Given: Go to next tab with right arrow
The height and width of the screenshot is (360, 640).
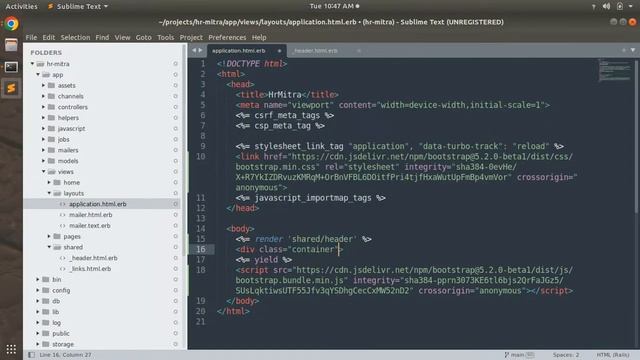Looking at the screenshot, I should [x=200, y=50].
